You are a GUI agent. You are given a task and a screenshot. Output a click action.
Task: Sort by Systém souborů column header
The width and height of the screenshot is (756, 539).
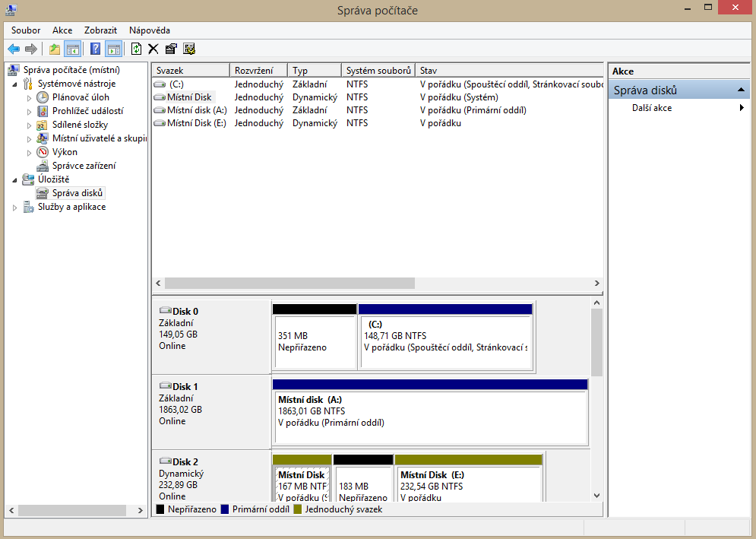pyautogui.click(x=378, y=71)
